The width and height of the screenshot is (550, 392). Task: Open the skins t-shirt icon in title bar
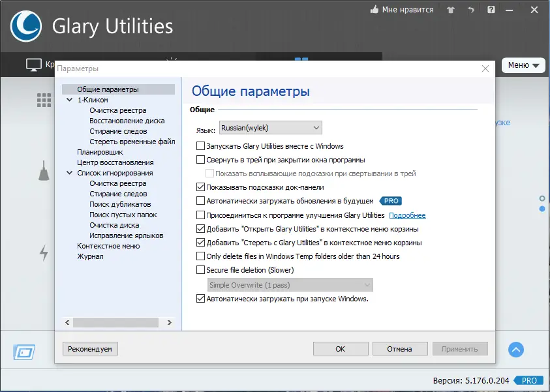[x=450, y=10]
